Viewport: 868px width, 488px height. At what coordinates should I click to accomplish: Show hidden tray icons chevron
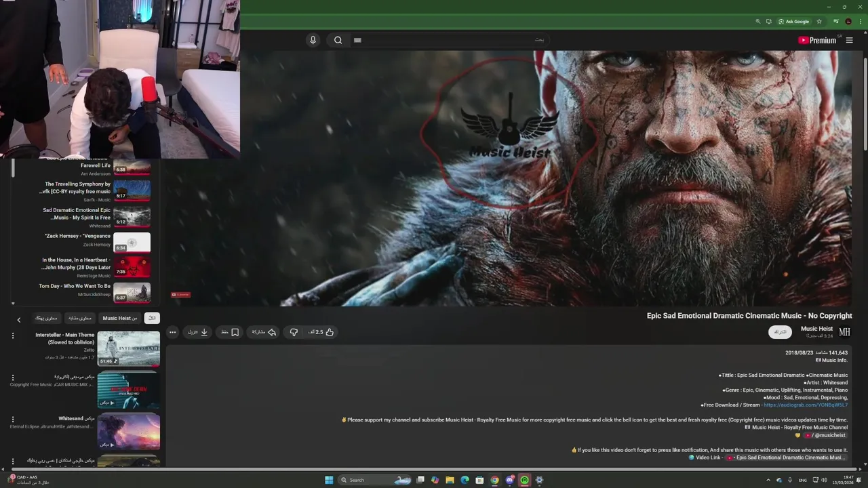[768, 480]
